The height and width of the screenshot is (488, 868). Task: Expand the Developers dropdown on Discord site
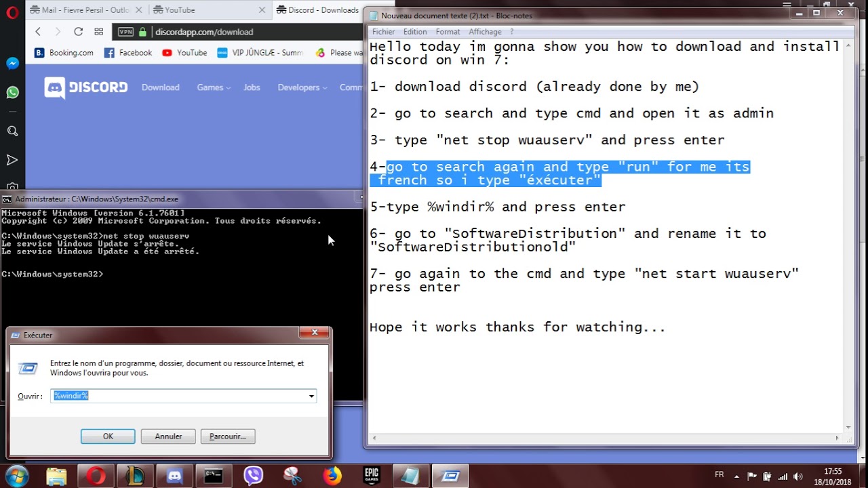[x=302, y=87]
